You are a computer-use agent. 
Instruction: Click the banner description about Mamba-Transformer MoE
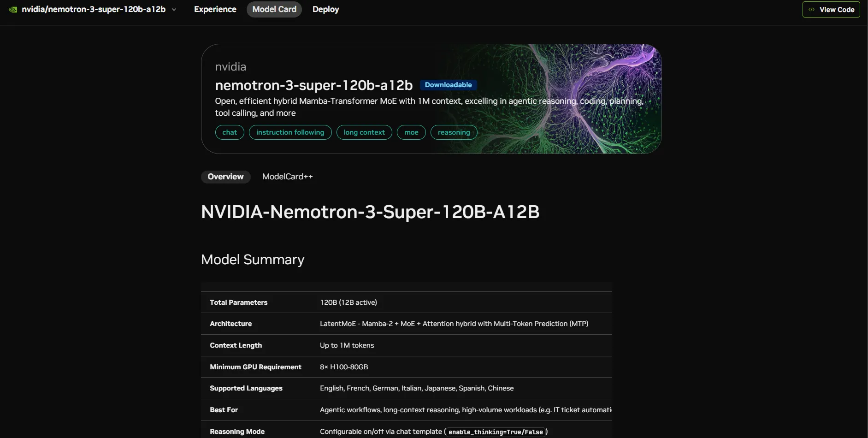click(429, 107)
